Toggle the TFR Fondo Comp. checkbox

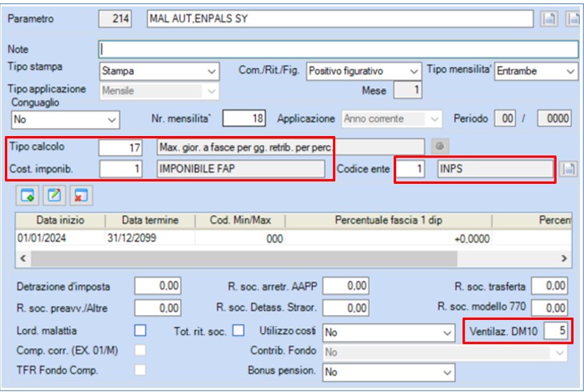click(x=140, y=370)
